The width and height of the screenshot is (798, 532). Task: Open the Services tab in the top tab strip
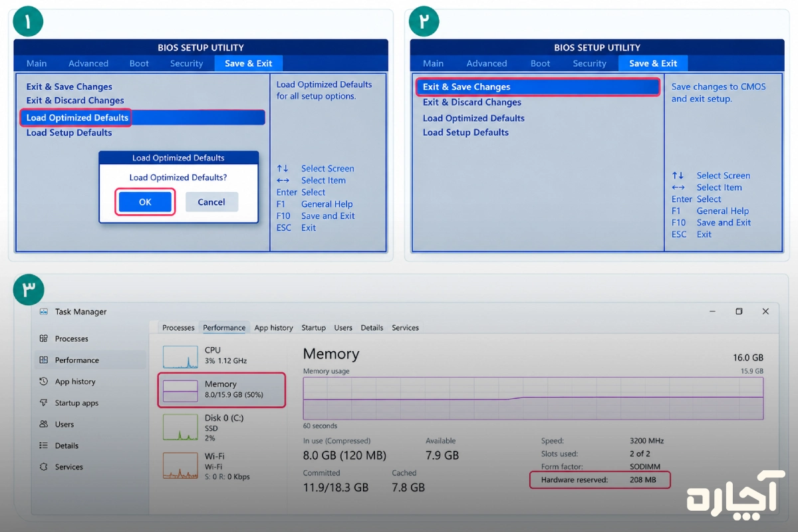click(406, 328)
